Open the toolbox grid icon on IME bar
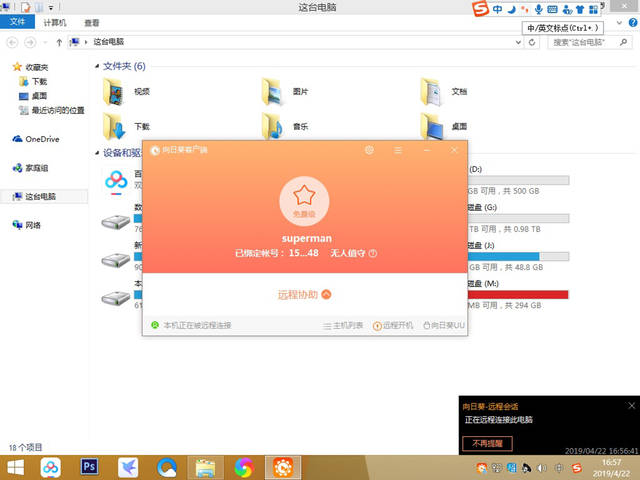The height and width of the screenshot is (480, 640). tap(593, 9)
